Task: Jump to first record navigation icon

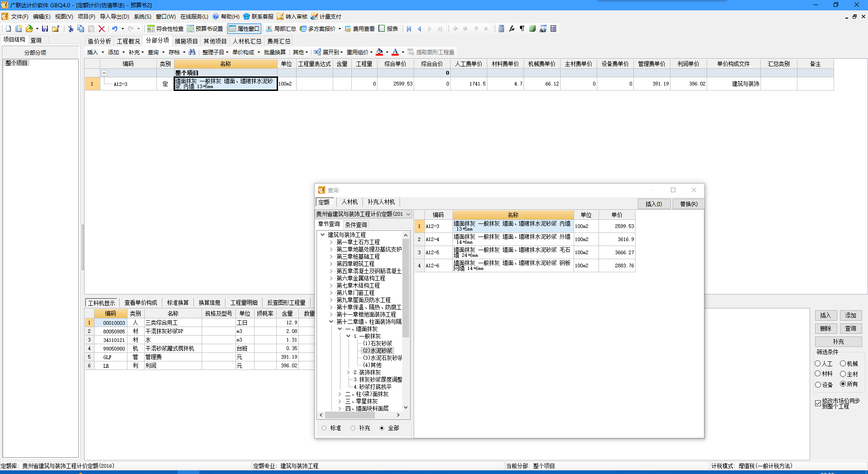Action: 409,29
